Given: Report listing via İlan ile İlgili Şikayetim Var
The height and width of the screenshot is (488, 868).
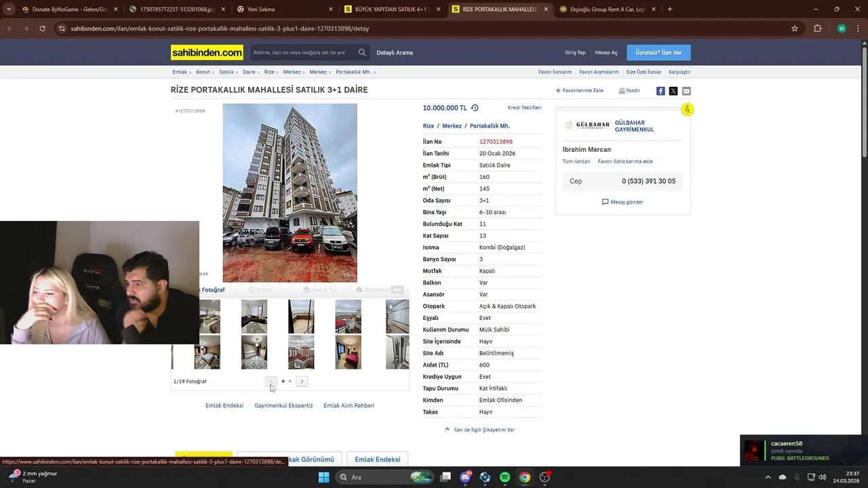Looking at the screenshot, I should [479, 430].
